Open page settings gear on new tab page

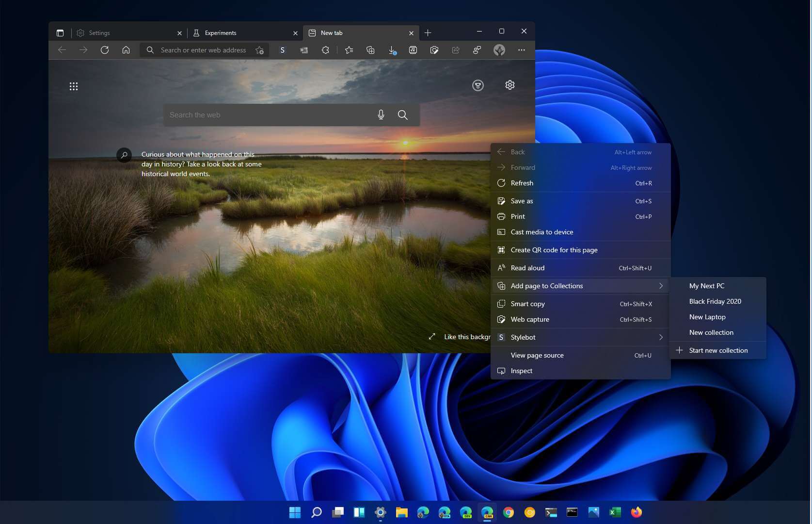point(509,85)
